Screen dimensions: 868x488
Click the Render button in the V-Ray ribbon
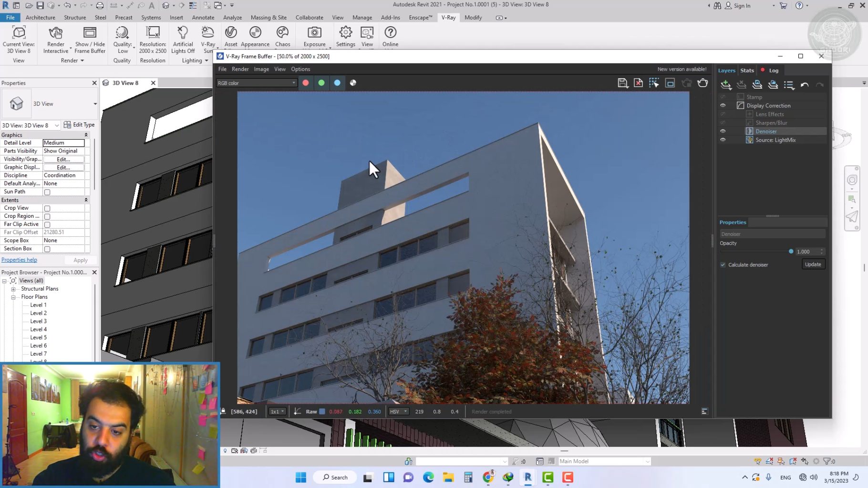tap(55, 40)
